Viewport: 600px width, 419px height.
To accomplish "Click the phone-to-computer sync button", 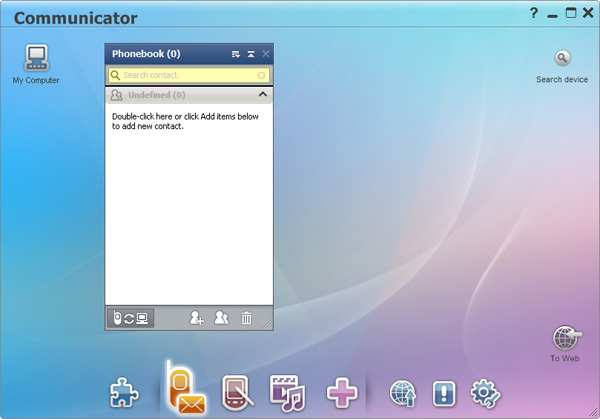I will (130, 318).
